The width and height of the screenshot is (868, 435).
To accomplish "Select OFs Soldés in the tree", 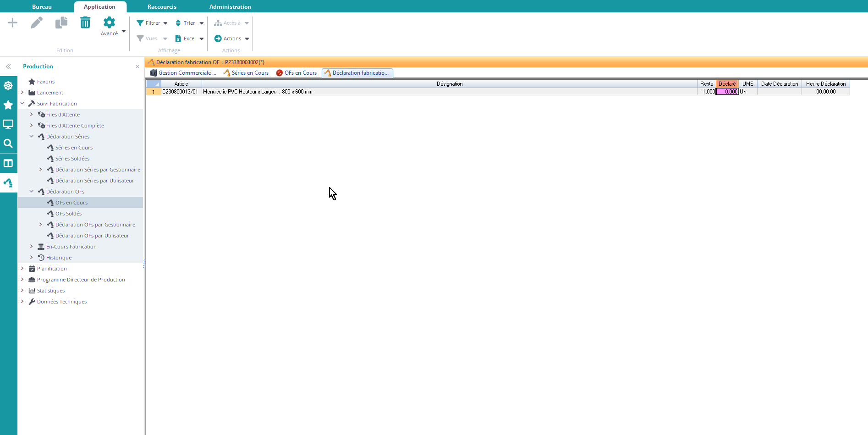I will pos(68,214).
